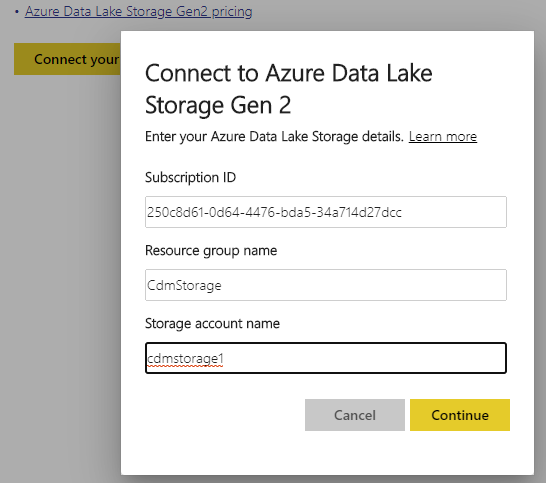Cancel the Azure Data Lake connection dialog

tap(354, 415)
